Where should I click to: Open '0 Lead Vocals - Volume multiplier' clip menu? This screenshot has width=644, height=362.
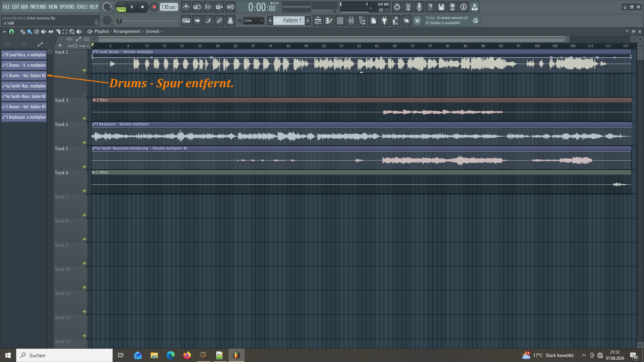[94, 52]
